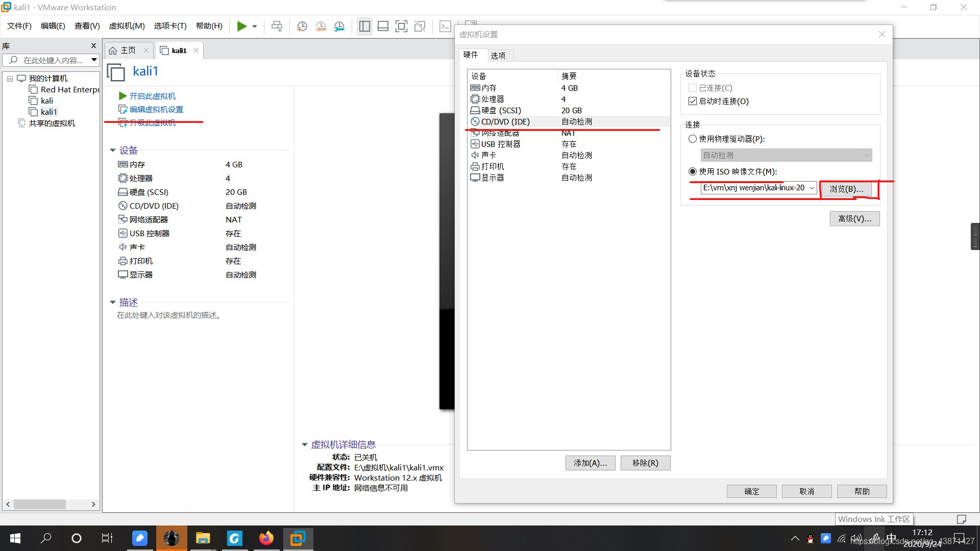Open Firefox from the Windows taskbar
The width and height of the screenshot is (980, 551).
coord(266,538)
